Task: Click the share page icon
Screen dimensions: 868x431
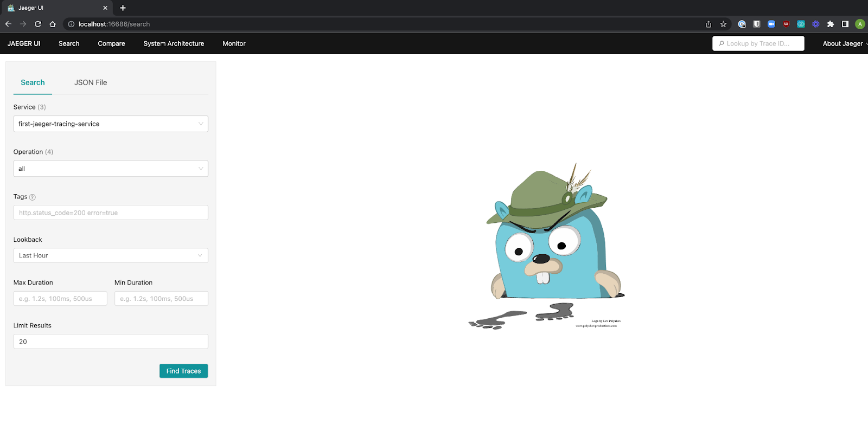Action: coord(709,24)
